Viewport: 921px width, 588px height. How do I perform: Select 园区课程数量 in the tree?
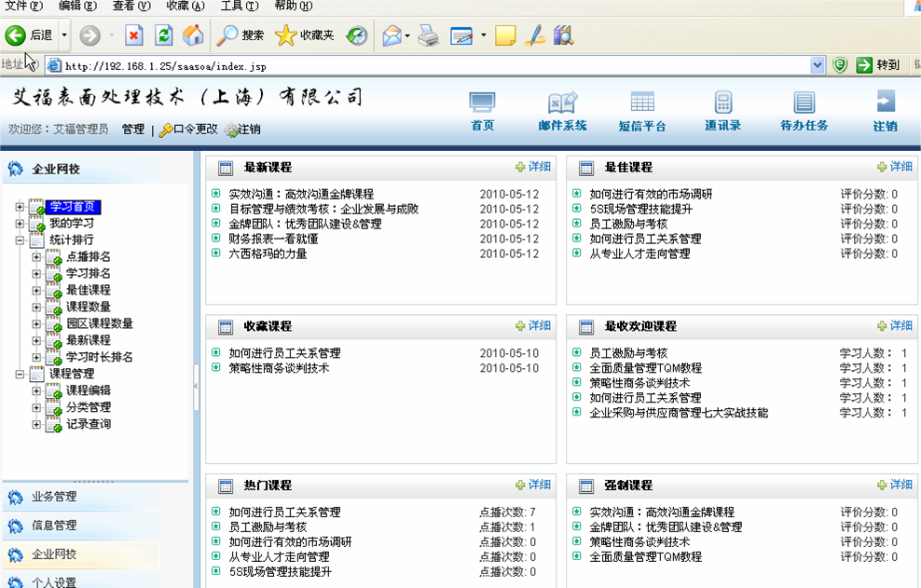[99, 323]
